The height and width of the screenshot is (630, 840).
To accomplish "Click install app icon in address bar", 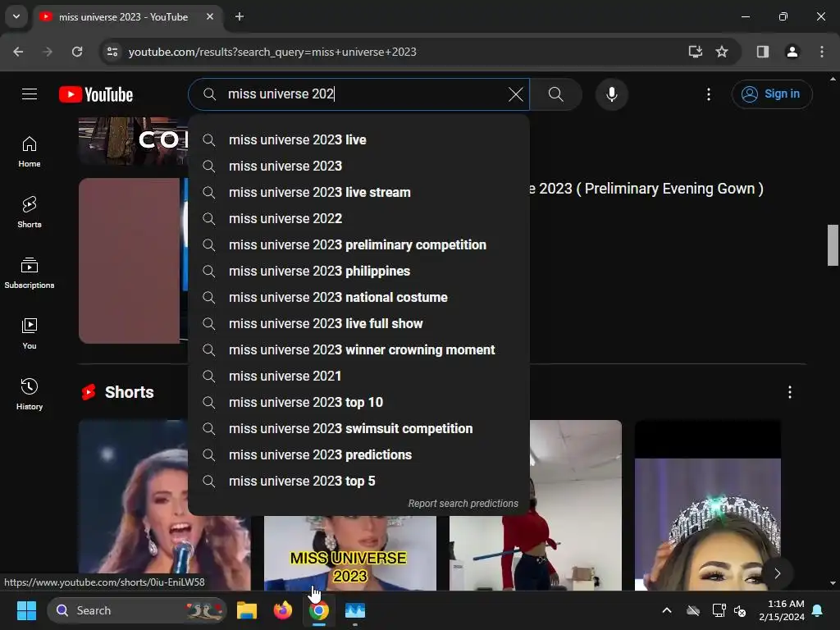I will point(695,52).
